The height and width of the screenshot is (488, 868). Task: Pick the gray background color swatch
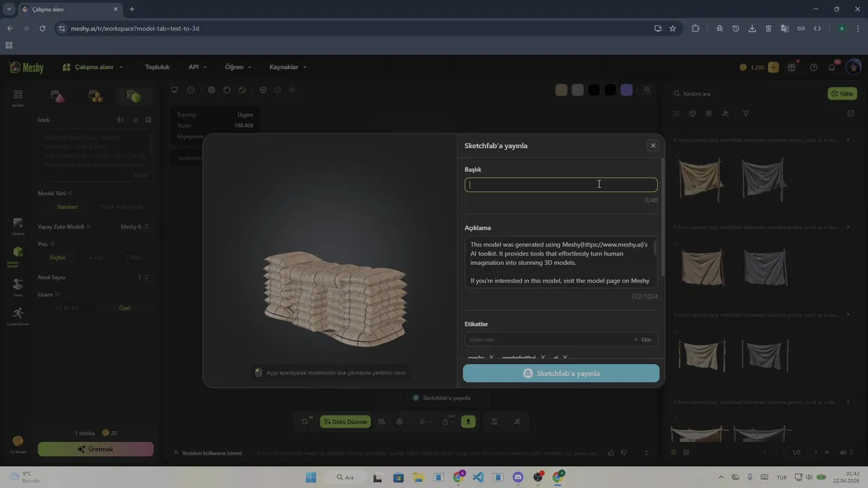pyautogui.click(x=578, y=90)
